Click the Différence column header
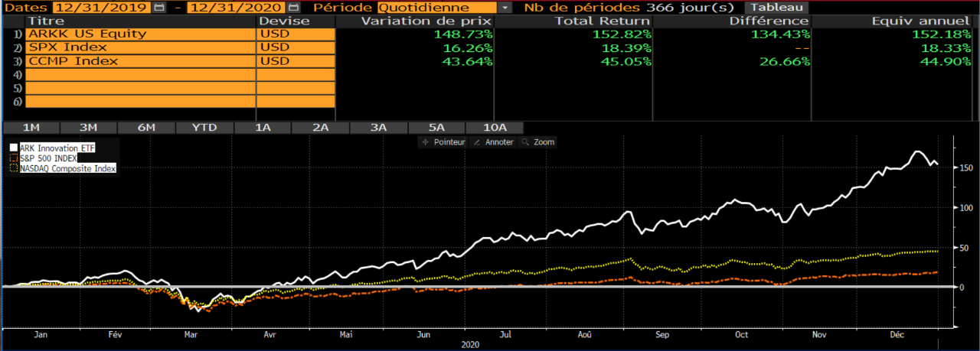 [768, 21]
